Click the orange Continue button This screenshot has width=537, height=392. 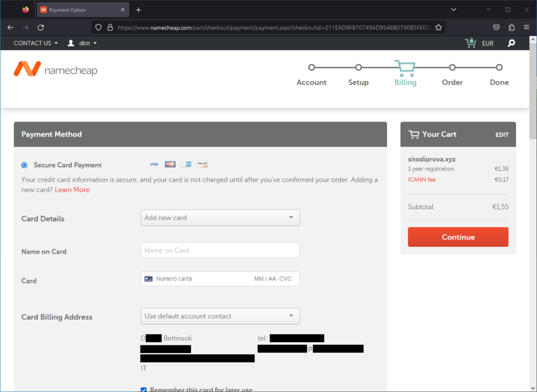click(x=458, y=237)
